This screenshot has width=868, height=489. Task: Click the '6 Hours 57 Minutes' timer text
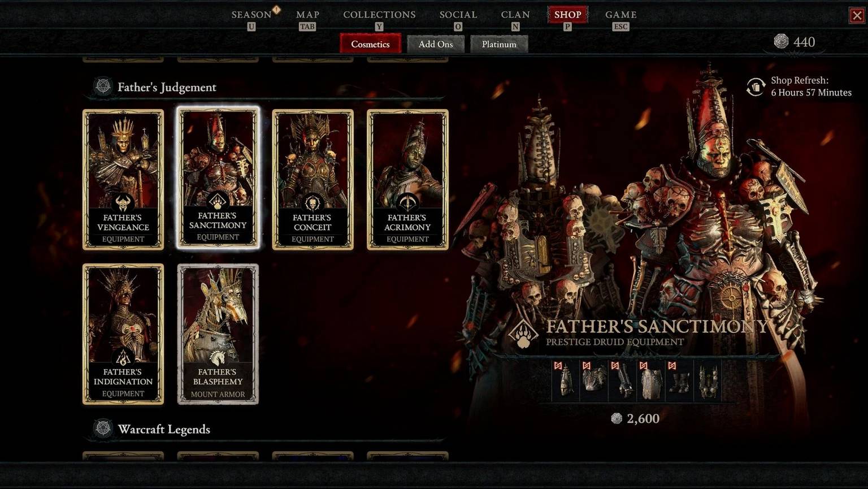click(x=811, y=93)
